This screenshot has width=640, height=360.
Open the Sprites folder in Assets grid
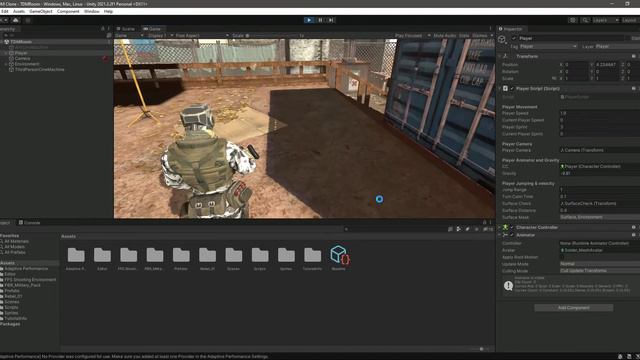click(x=286, y=255)
